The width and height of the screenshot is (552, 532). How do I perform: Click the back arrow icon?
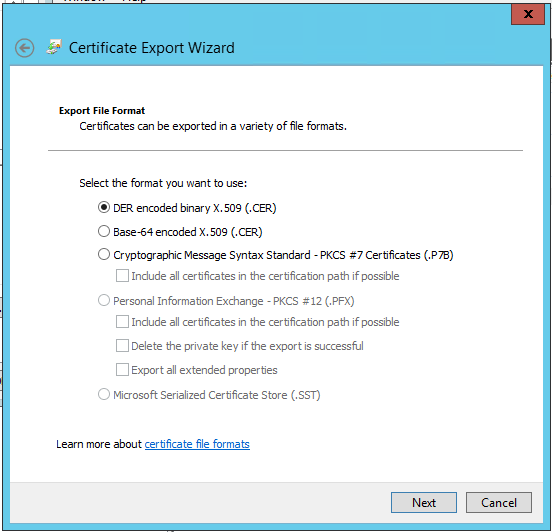click(24, 48)
